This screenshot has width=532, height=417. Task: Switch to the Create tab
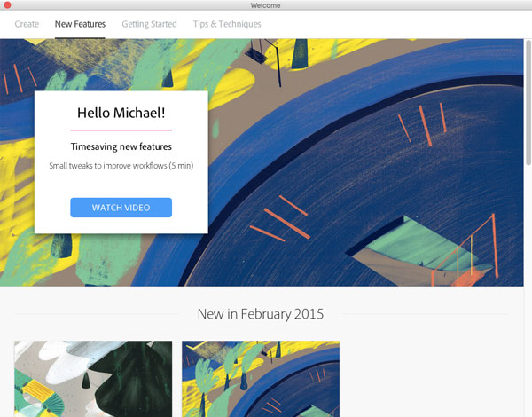click(x=27, y=24)
